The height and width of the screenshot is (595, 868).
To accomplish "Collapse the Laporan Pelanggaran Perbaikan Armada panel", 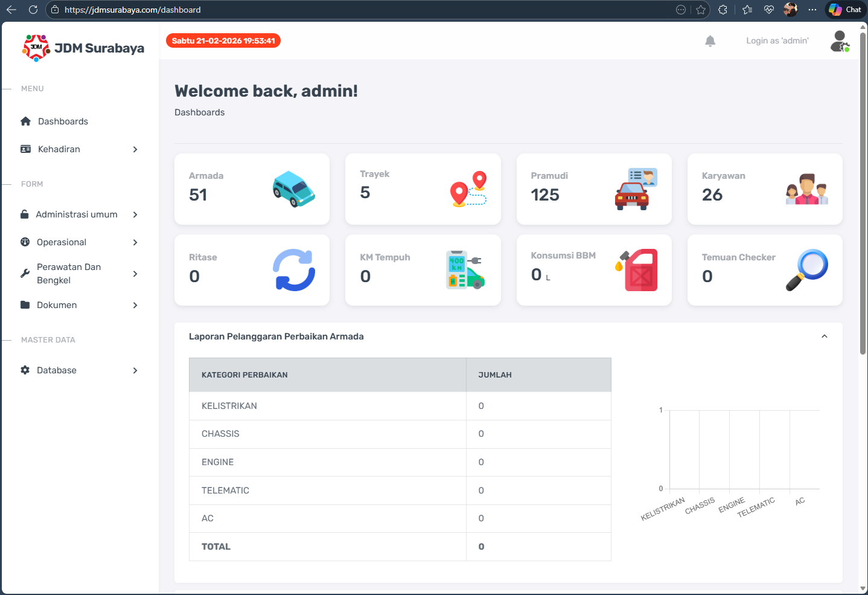I will (x=824, y=336).
